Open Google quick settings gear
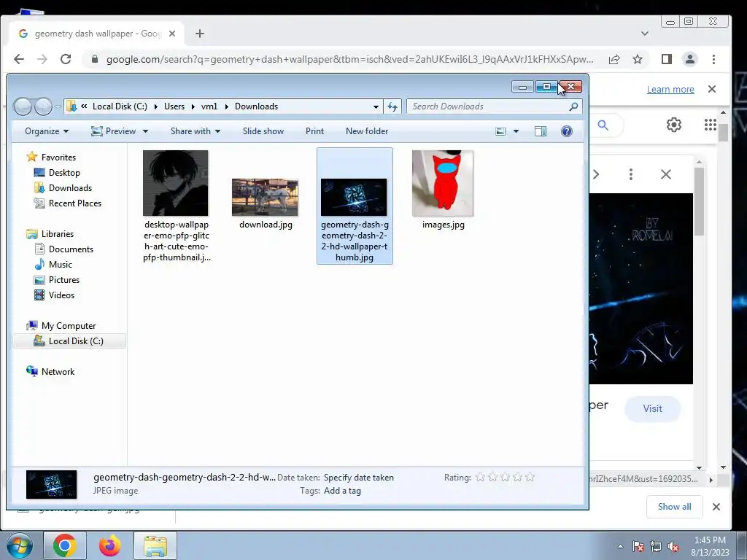Viewport: 747px width, 560px height. [x=673, y=125]
